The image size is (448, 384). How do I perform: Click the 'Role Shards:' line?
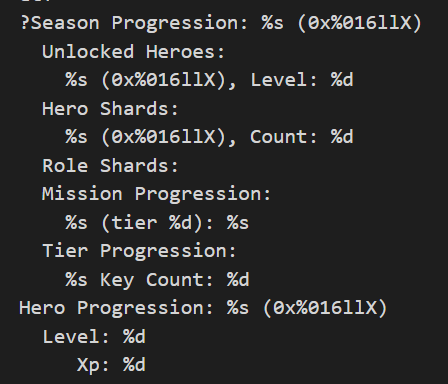click(110, 166)
